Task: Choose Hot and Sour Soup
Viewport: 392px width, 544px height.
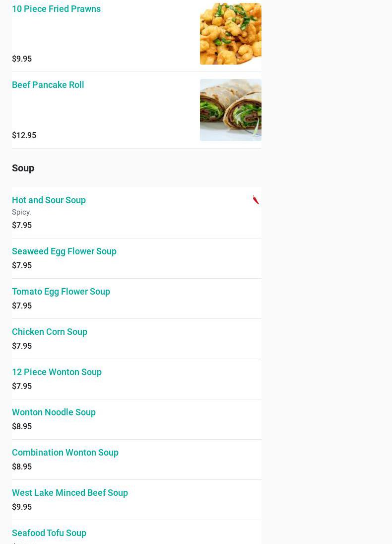Action: coord(49,200)
